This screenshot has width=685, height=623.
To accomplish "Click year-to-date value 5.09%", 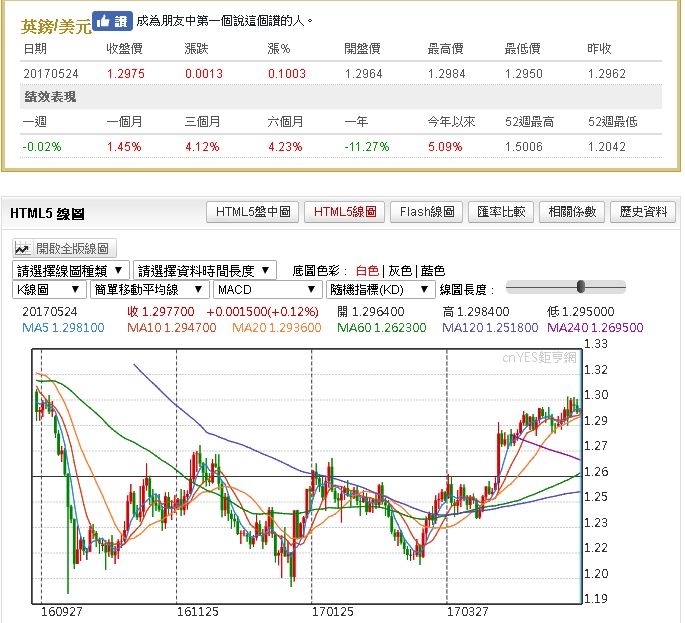I will point(445,146).
